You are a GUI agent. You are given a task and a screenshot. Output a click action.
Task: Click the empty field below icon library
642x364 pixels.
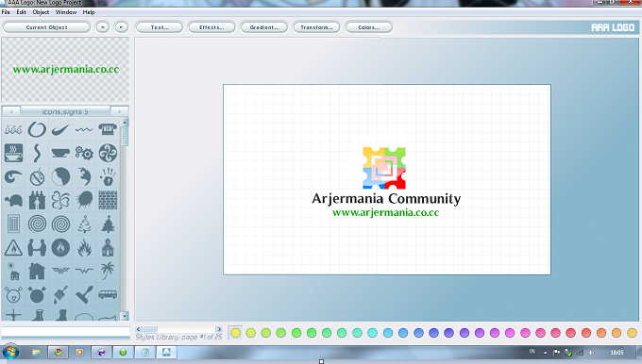pyautogui.click(x=65, y=333)
